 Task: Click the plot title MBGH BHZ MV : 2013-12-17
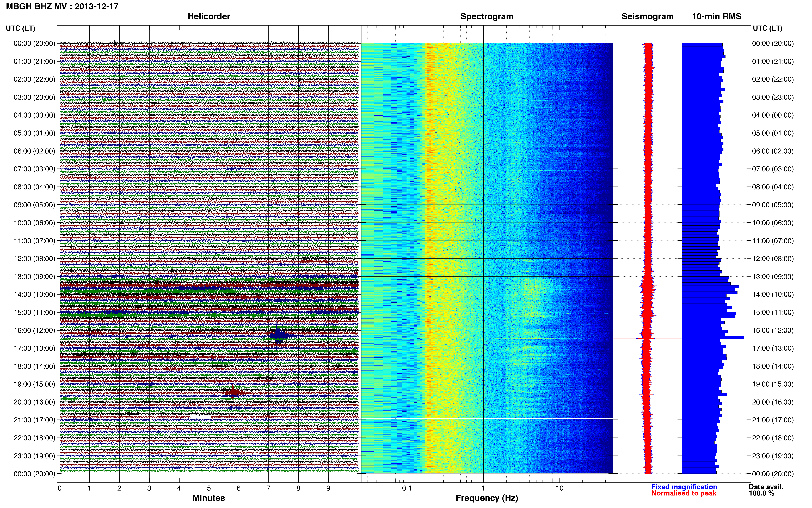click(x=62, y=6)
